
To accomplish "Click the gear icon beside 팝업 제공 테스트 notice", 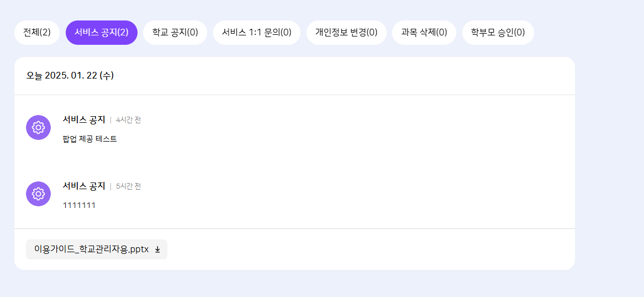I will tap(38, 128).
